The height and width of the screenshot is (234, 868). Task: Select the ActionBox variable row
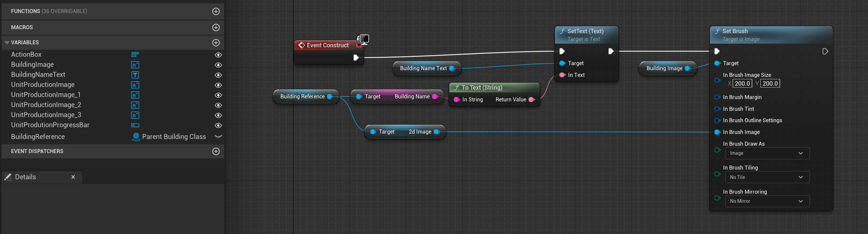point(113,55)
